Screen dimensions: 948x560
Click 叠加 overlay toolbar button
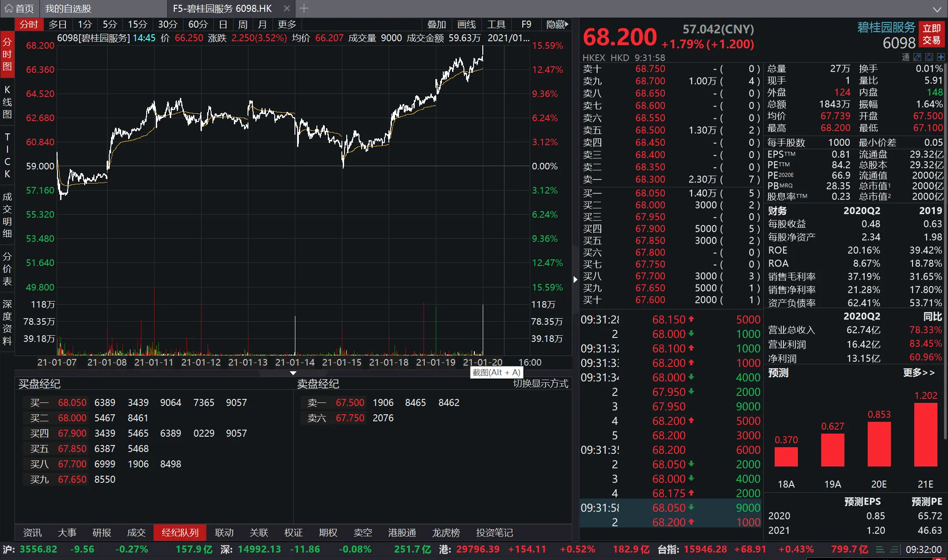pos(436,25)
